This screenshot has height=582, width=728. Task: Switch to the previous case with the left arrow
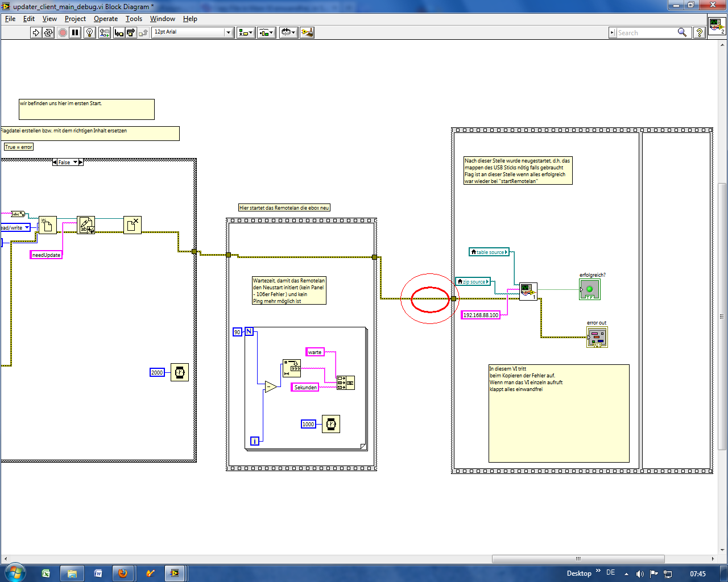coord(55,162)
